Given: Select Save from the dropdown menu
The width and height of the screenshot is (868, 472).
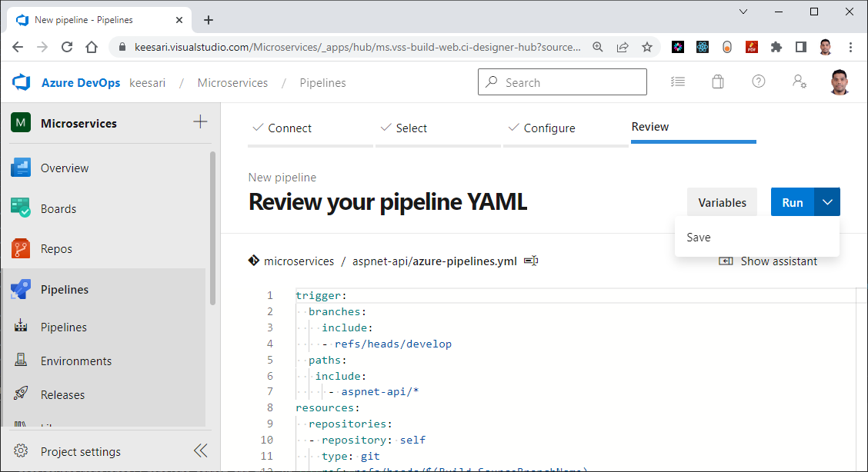Looking at the screenshot, I should pyautogui.click(x=756, y=237).
